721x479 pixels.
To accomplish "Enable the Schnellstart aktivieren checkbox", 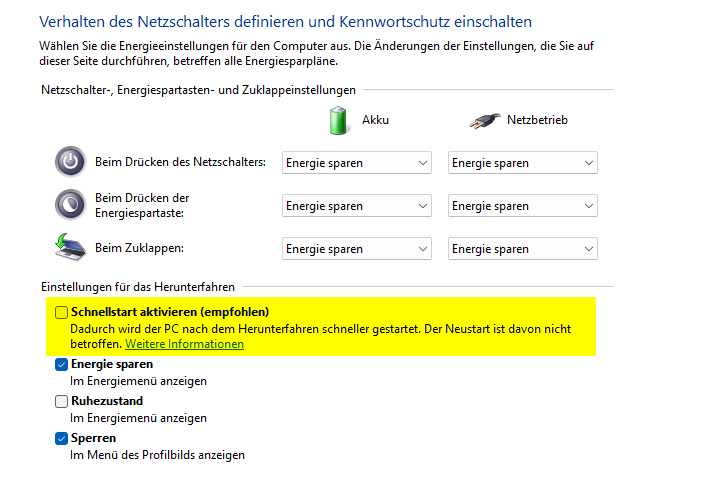I will pos(62,312).
